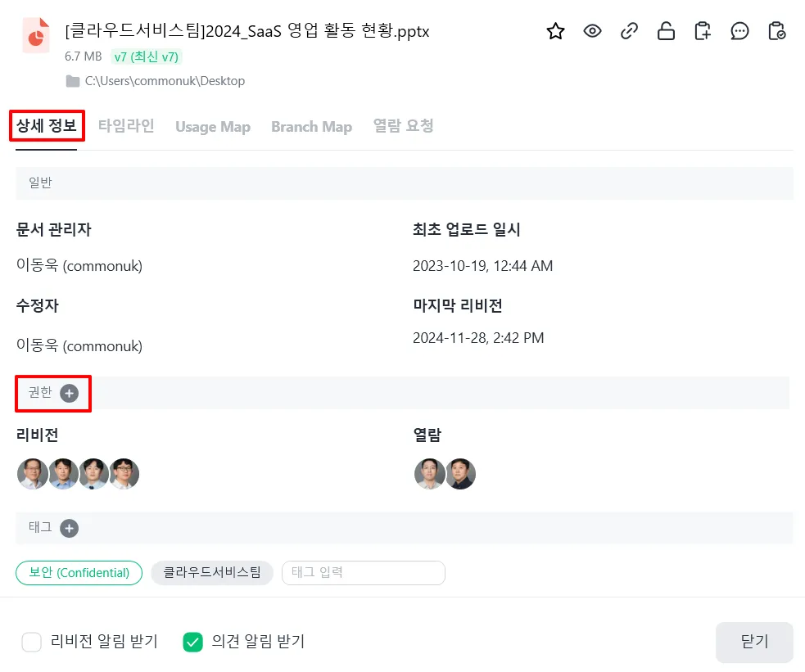Click the unlock padlock icon
This screenshot has height=672, width=805.
coord(666,31)
